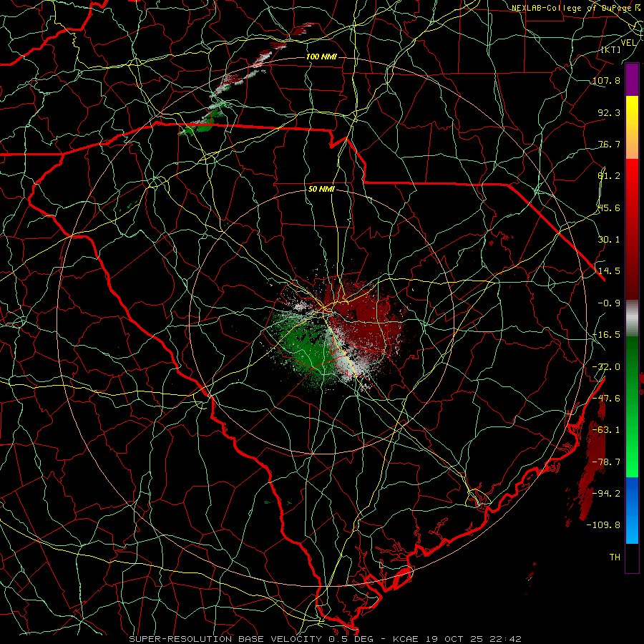The image size is (644, 644).
Task: Click the VEL product label
Action: [x=628, y=43]
